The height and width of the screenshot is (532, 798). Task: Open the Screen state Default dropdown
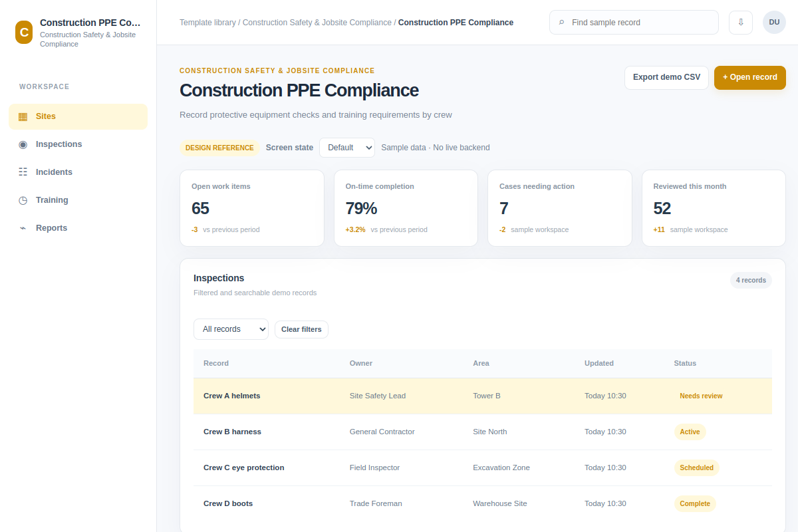pyautogui.click(x=347, y=148)
